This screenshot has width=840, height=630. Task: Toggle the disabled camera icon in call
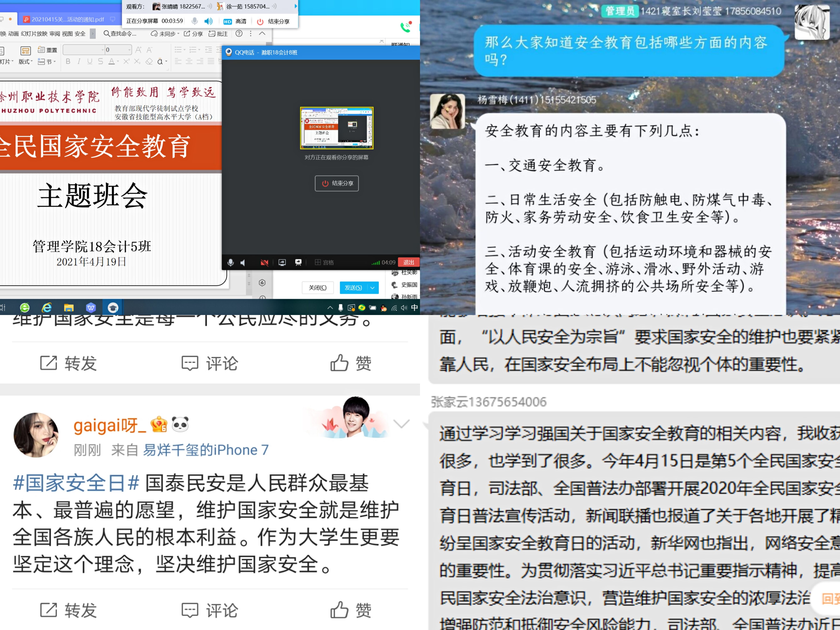pyautogui.click(x=264, y=262)
